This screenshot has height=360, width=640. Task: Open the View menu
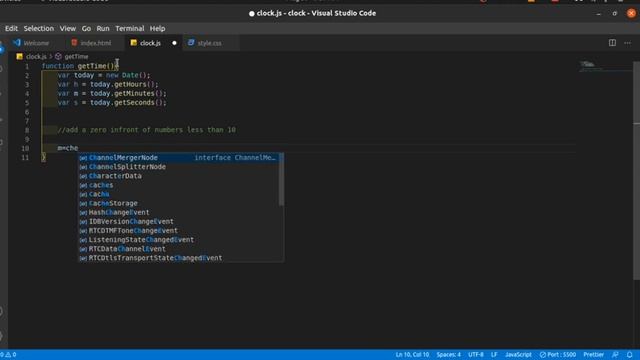[x=67, y=29]
